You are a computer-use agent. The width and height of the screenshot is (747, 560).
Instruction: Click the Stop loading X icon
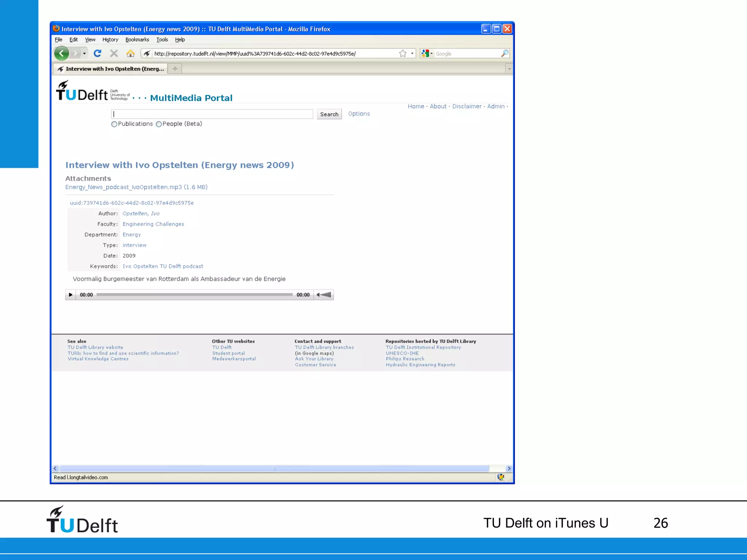point(114,54)
